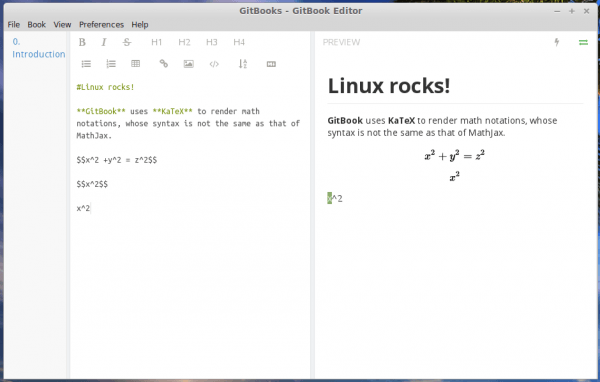The image size is (600, 382).
Task: Insert a code block using the </> icon
Action: pos(214,64)
